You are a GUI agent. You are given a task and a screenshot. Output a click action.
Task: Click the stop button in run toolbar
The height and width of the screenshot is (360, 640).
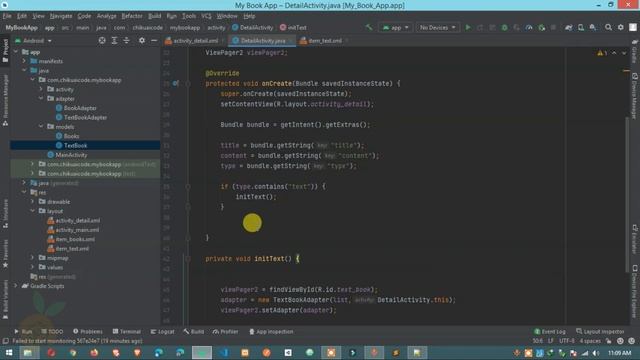tap(553, 27)
